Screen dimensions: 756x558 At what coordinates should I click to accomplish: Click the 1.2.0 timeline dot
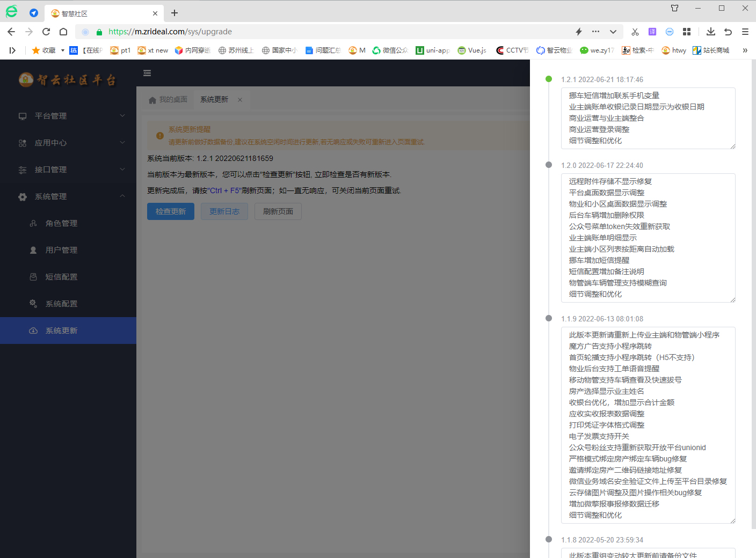(549, 165)
